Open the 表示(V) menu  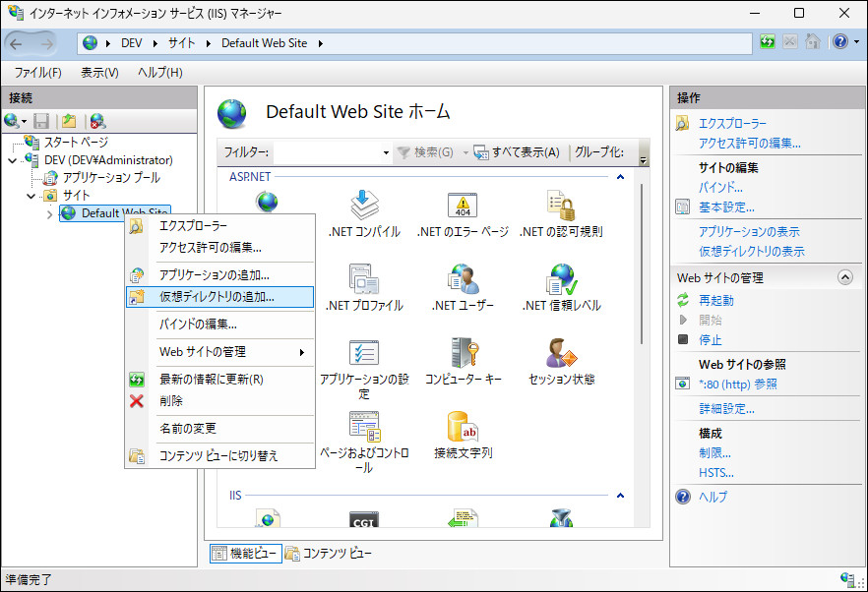point(99,73)
